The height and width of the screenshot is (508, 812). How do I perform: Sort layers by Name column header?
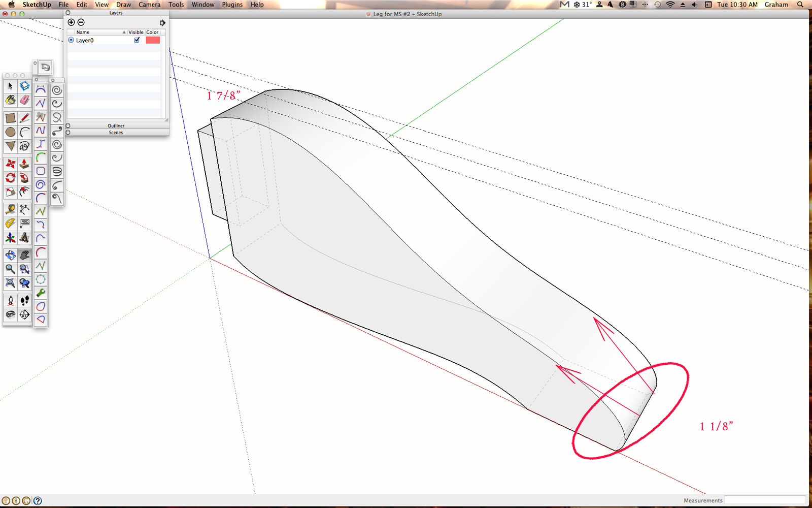coord(96,32)
